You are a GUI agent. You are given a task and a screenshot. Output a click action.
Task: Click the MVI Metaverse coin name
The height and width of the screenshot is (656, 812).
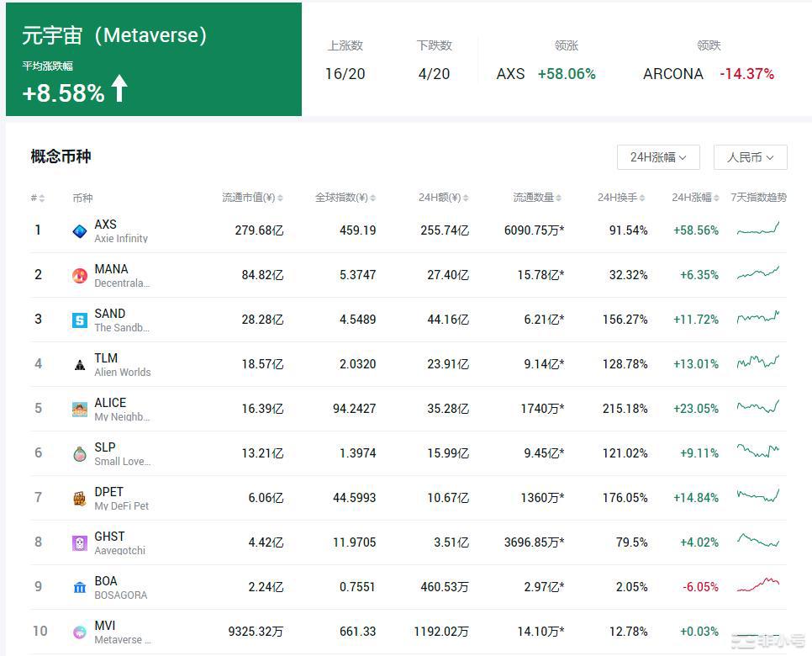(x=106, y=626)
